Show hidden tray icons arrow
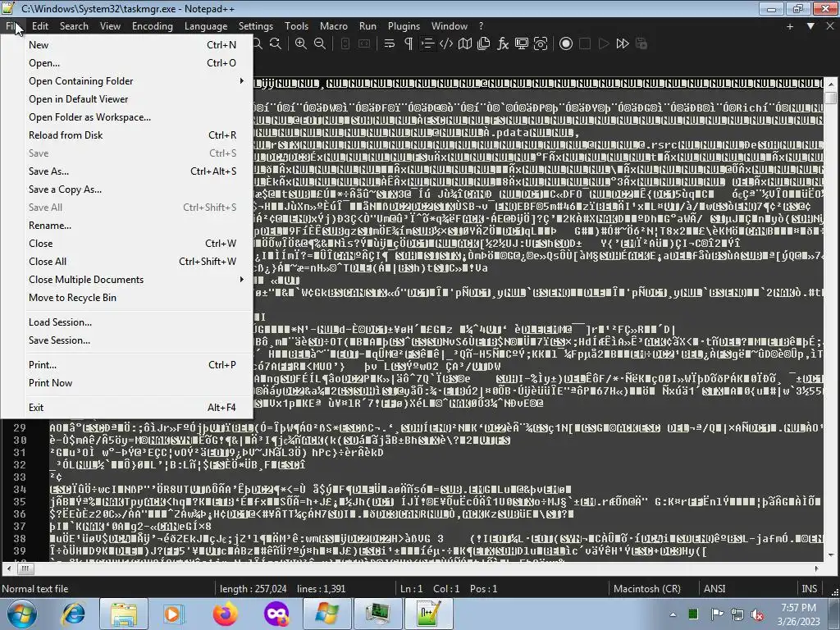 click(673, 614)
